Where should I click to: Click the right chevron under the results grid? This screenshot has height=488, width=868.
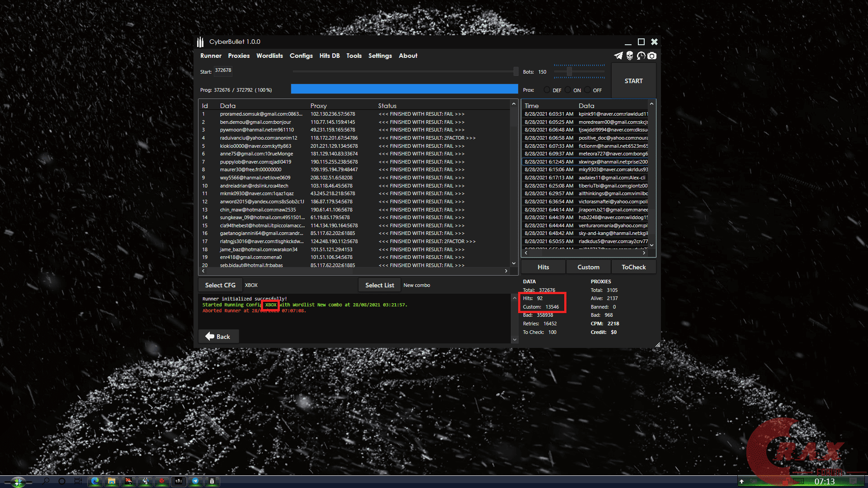coord(506,271)
